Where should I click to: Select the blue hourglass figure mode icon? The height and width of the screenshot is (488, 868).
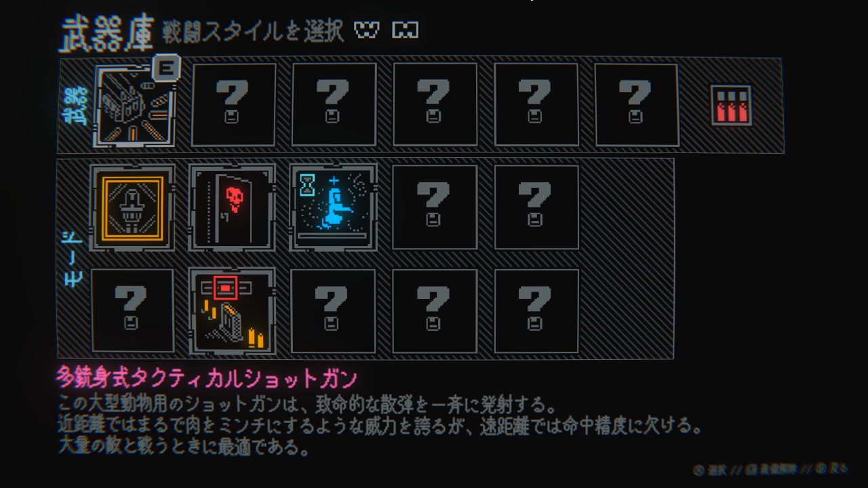pyautogui.click(x=334, y=207)
